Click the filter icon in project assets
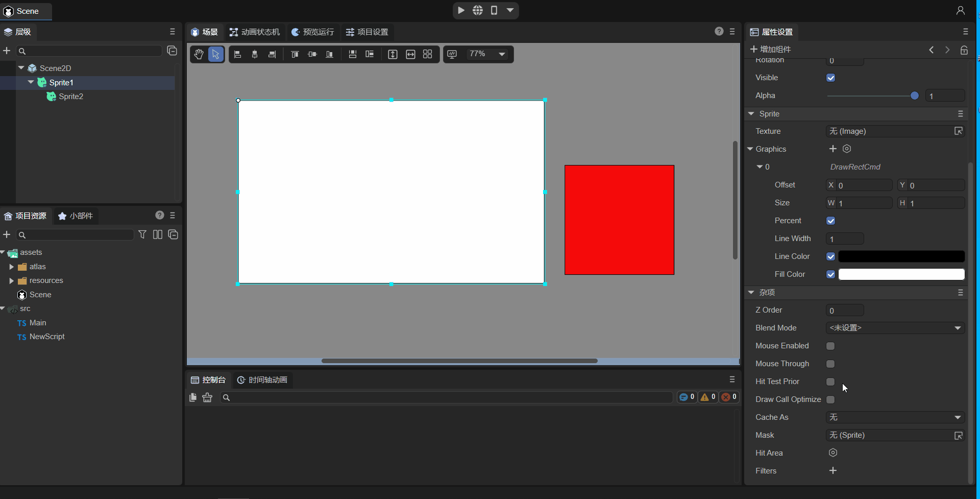This screenshot has width=980, height=499. point(142,234)
